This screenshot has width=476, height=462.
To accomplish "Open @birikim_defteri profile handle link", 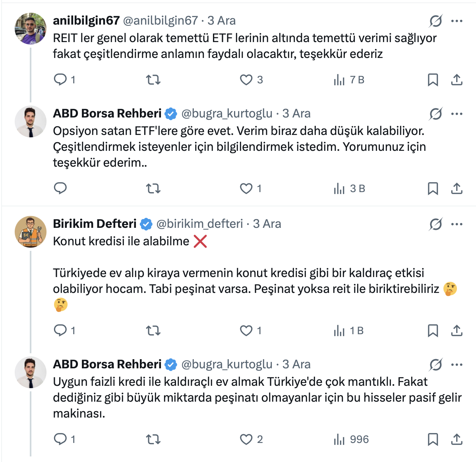I will [x=199, y=224].
